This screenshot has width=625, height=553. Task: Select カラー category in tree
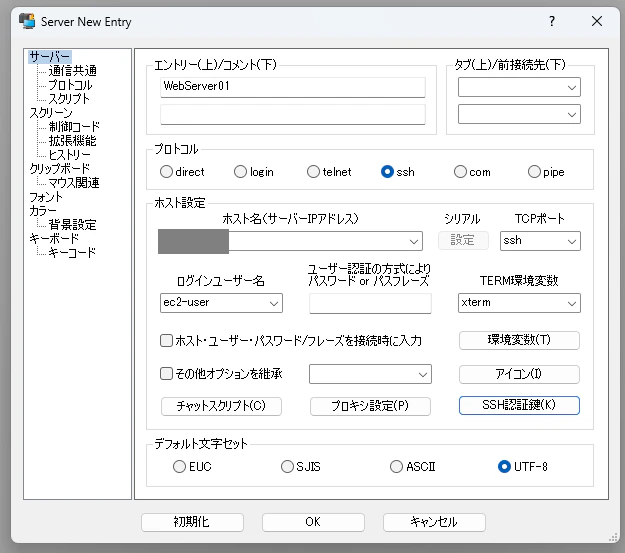click(43, 211)
